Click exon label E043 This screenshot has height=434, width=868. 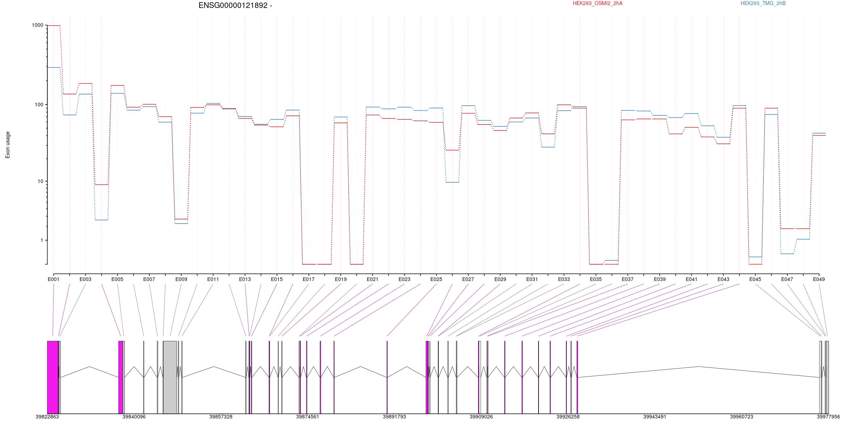pyautogui.click(x=723, y=279)
